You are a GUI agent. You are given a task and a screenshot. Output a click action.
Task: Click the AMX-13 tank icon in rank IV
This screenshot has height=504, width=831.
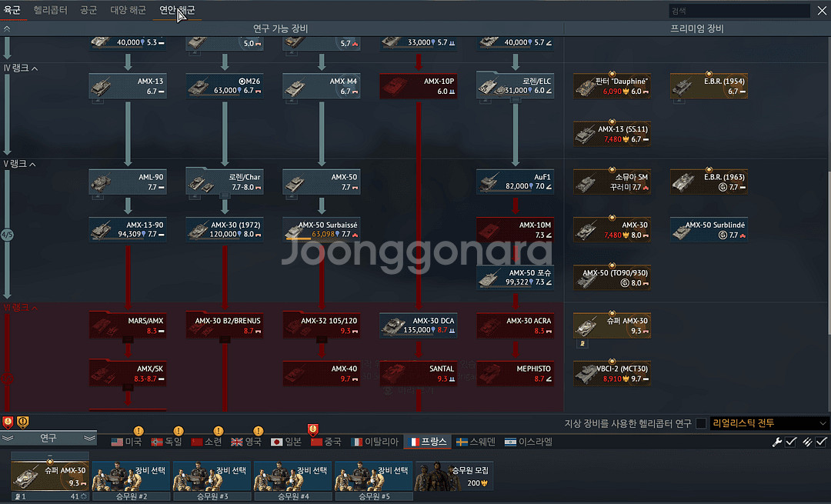[101, 87]
